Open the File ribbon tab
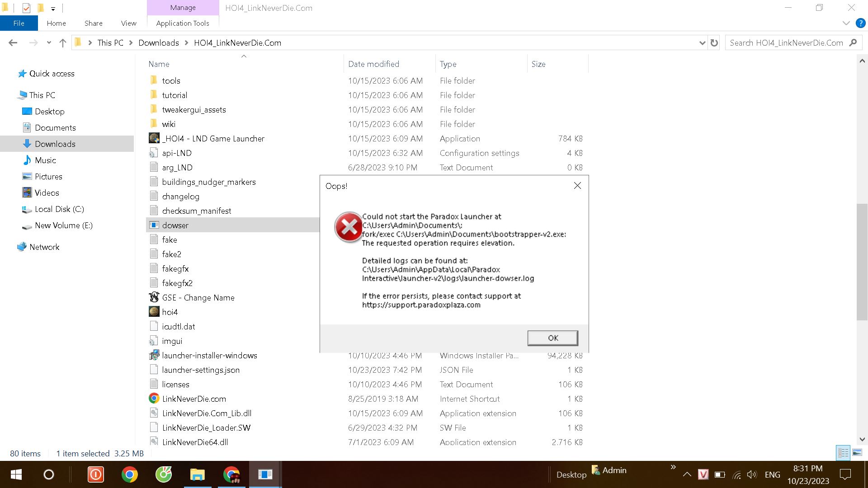 [x=19, y=23]
